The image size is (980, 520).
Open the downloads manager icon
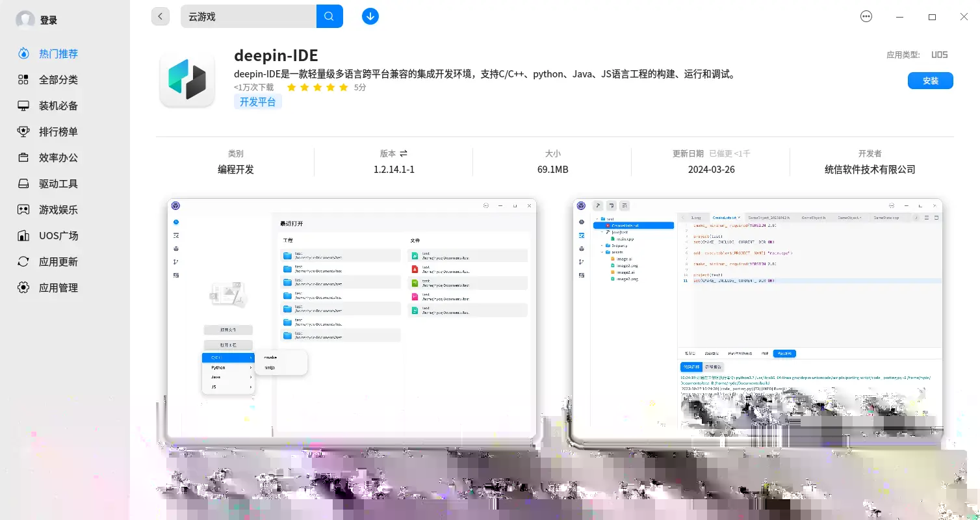tap(370, 16)
